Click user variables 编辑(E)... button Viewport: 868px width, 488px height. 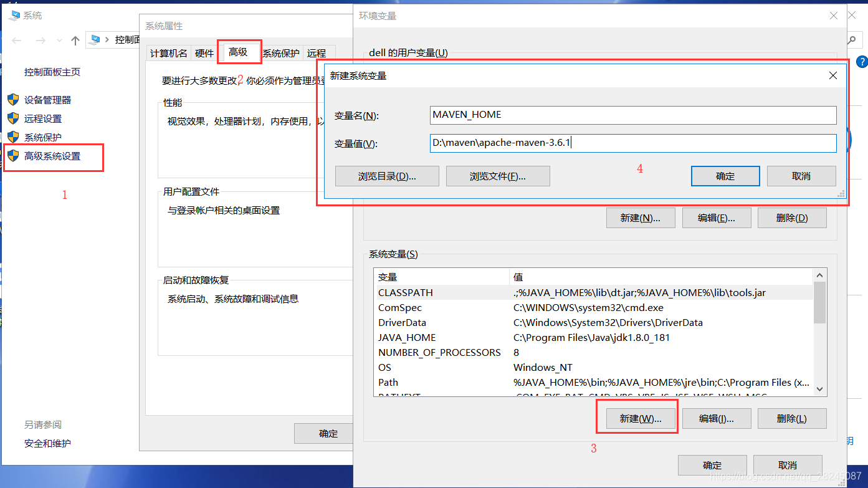(716, 218)
